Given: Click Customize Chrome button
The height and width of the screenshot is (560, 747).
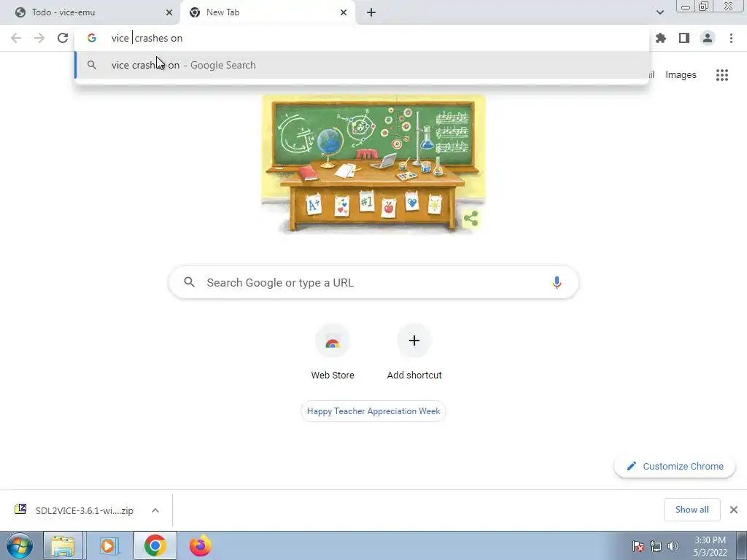Looking at the screenshot, I should [x=675, y=466].
